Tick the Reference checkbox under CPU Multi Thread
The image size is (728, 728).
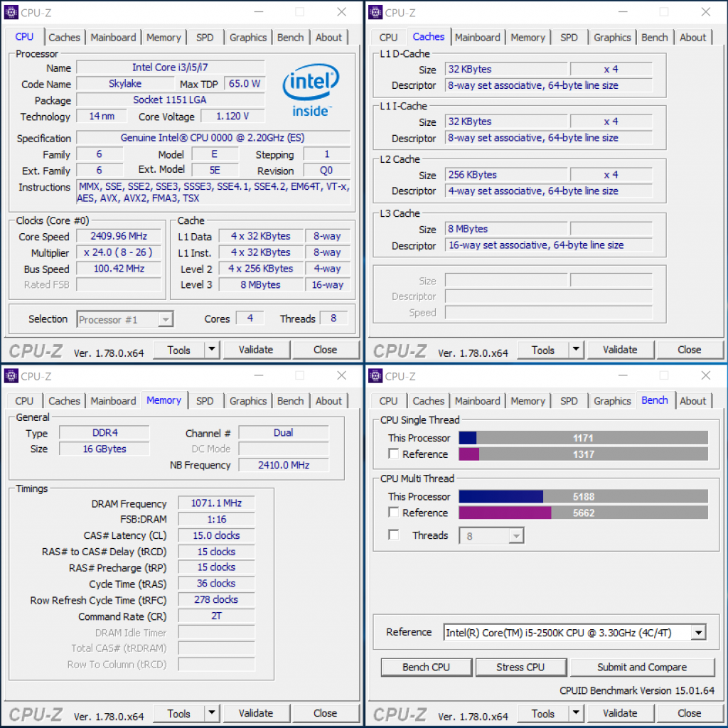click(394, 512)
